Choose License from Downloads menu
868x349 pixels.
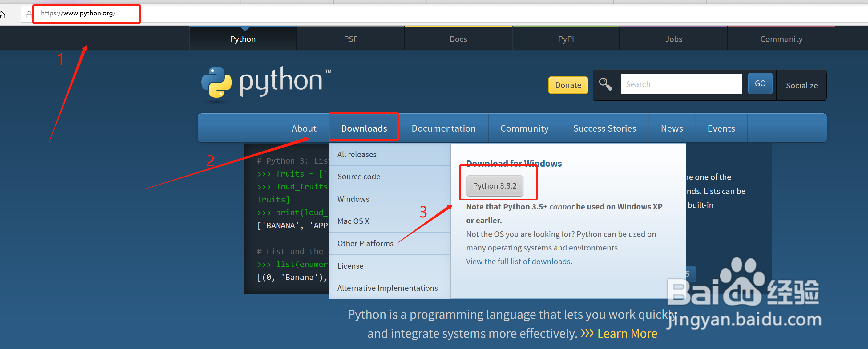390,266
